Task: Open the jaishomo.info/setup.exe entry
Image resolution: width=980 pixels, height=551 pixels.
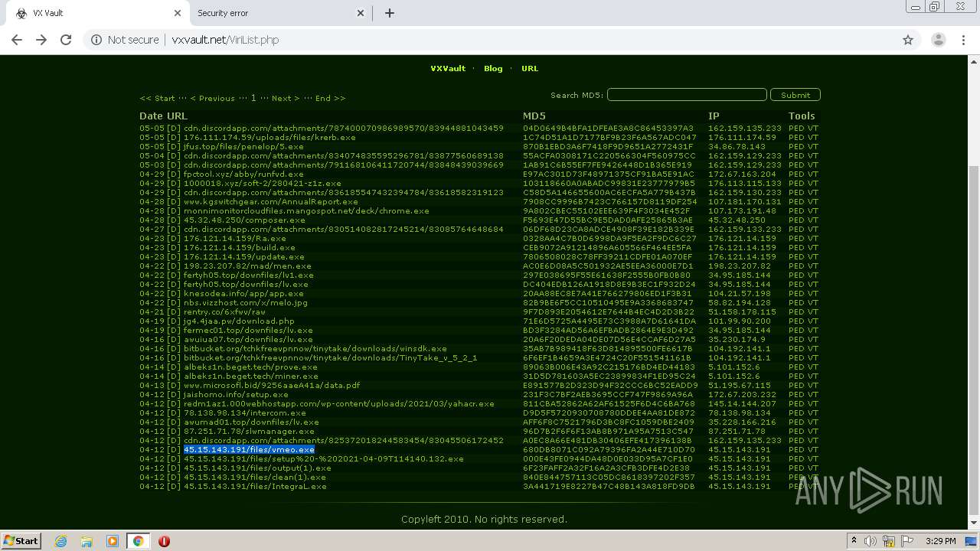Action: tap(236, 395)
